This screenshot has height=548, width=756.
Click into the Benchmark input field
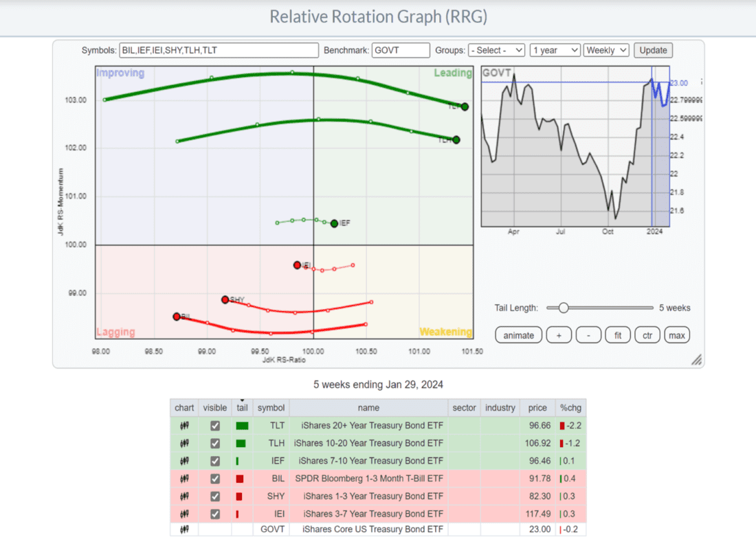[x=400, y=50]
